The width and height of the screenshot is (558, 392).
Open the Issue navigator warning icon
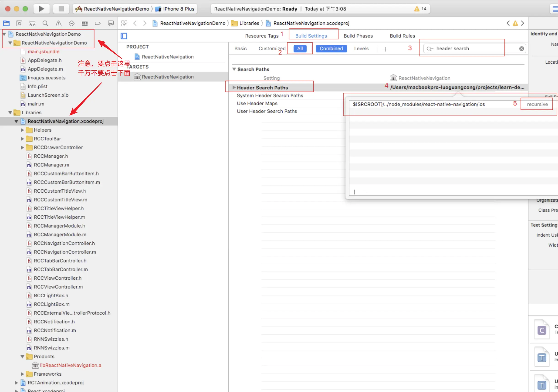click(58, 23)
